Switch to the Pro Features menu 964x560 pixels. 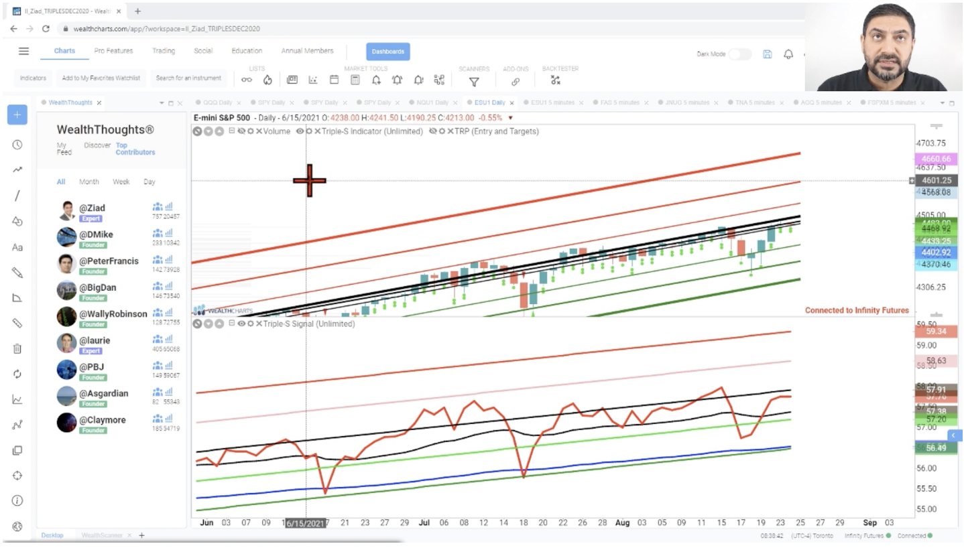[x=113, y=51]
